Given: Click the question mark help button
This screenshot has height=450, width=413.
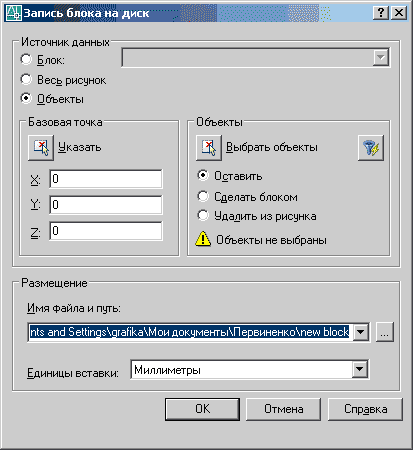Looking at the screenshot, I should pyautogui.click(x=381, y=13).
